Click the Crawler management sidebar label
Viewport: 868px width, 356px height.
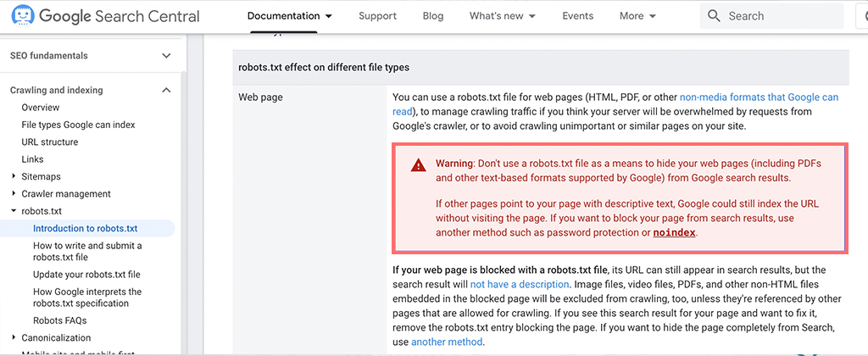pyautogui.click(x=66, y=194)
